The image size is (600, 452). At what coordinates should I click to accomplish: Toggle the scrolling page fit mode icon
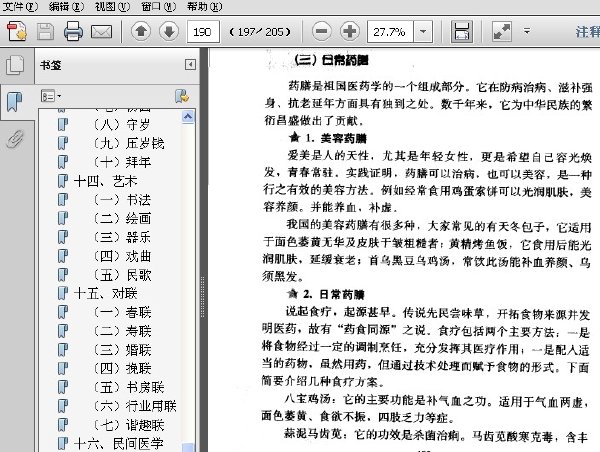pos(462,31)
